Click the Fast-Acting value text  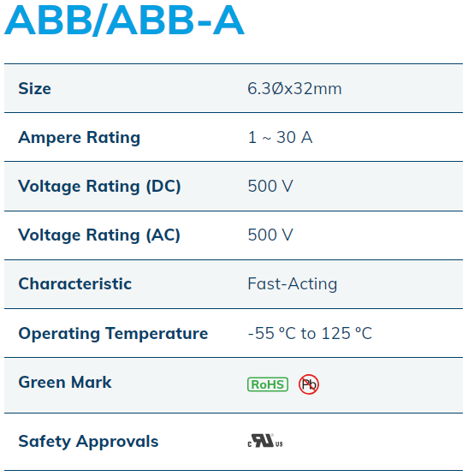(293, 284)
